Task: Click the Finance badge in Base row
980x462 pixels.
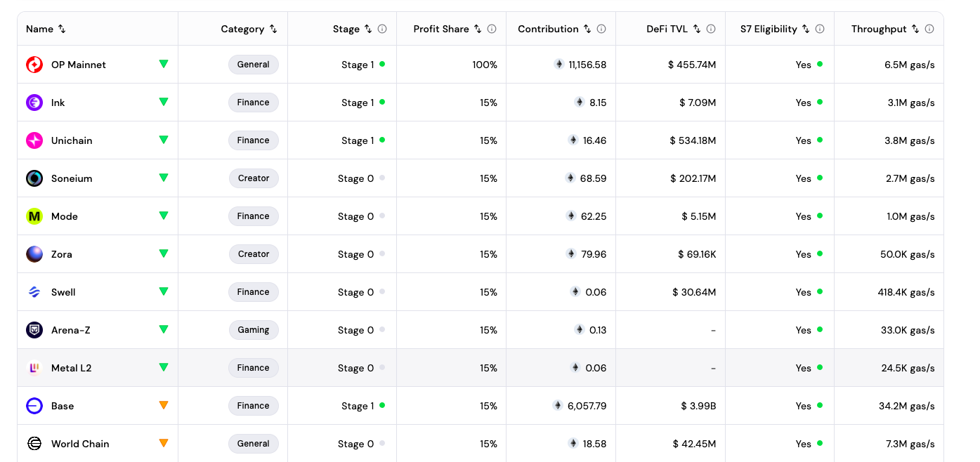Action: click(x=254, y=406)
